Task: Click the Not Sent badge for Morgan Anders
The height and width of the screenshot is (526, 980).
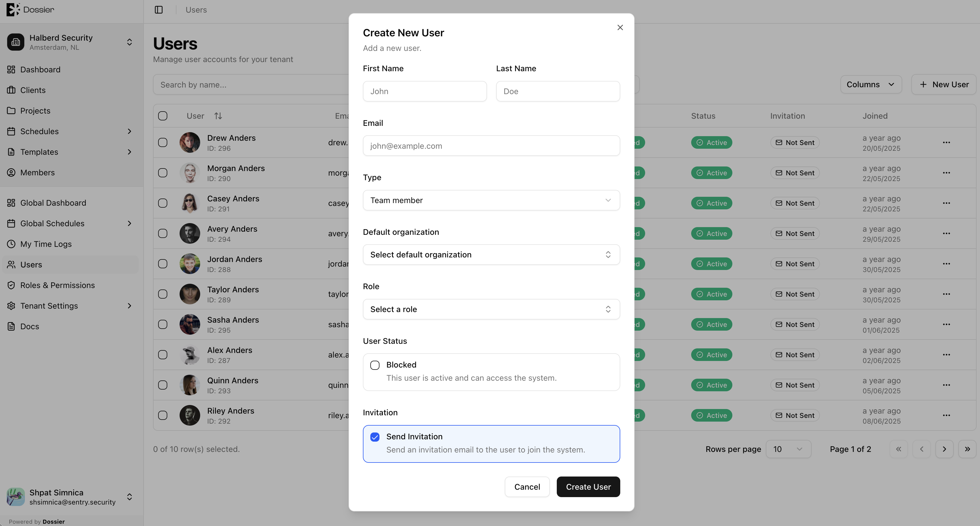Action: pyautogui.click(x=795, y=173)
